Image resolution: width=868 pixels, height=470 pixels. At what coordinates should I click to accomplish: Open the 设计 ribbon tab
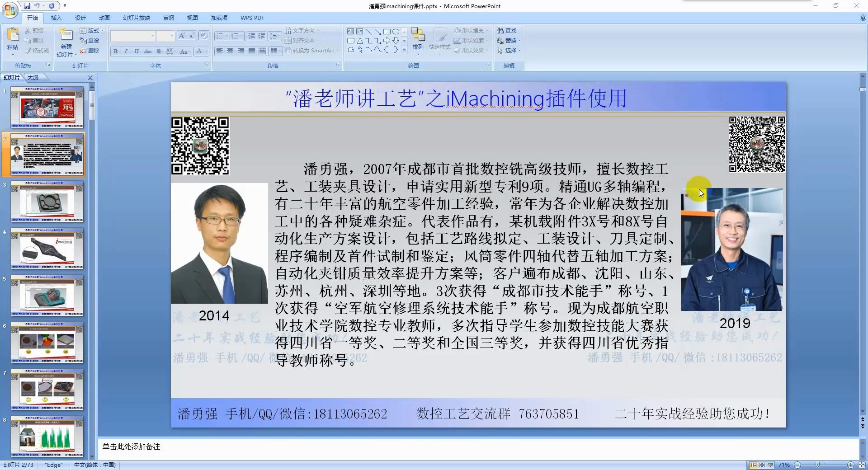[x=80, y=18]
